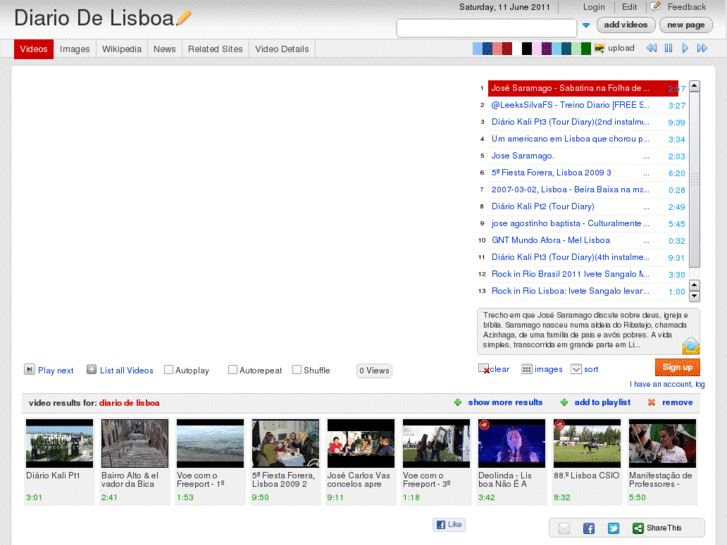The width and height of the screenshot is (727, 545).
Task: Click the ShareThis green icon
Action: (x=638, y=528)
